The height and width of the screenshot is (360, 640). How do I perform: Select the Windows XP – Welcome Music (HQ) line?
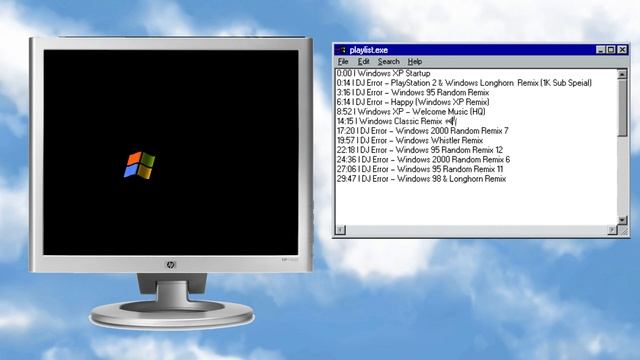[411, 111]
